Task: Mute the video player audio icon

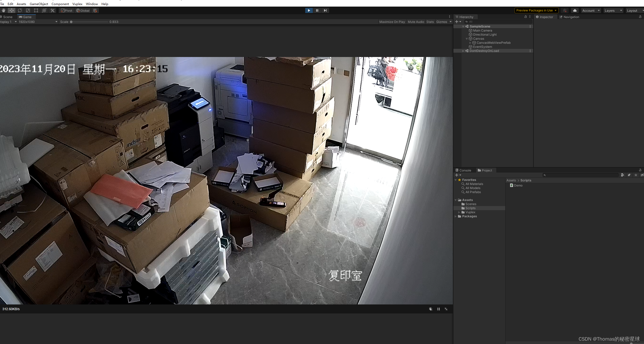Action: point(431,309)
